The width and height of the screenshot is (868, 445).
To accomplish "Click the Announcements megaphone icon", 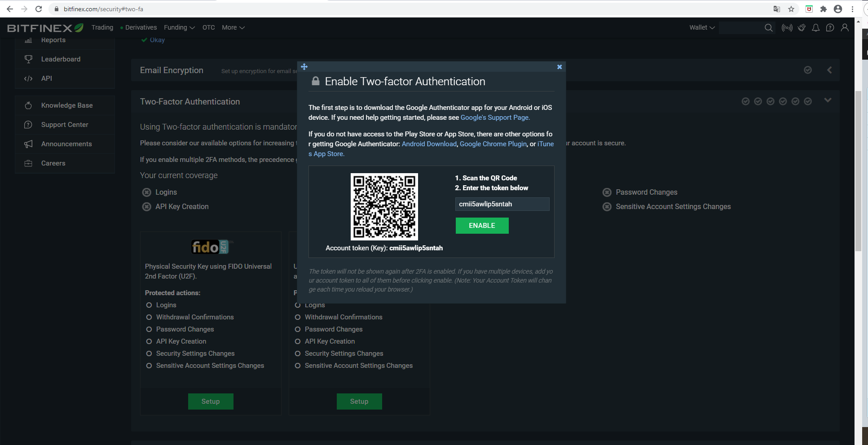I will tap(28, 144).
